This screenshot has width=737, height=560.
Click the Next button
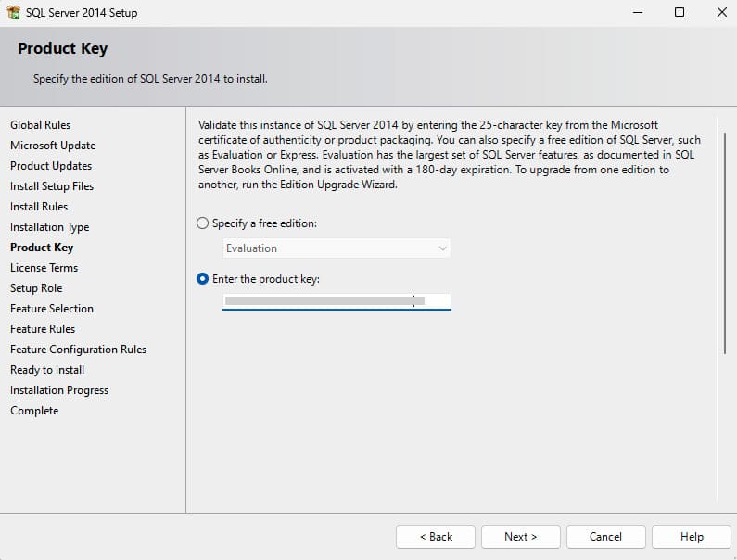(520, 537)
